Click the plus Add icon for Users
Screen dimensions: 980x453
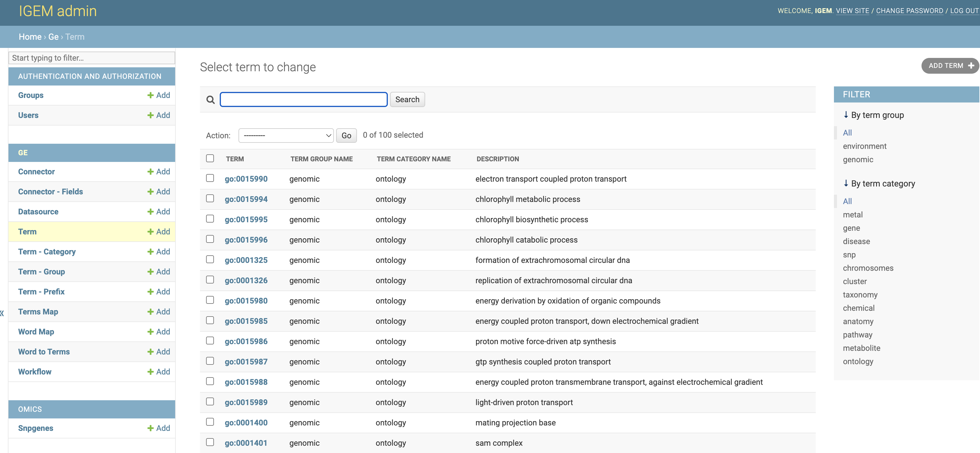click(151, 115)
